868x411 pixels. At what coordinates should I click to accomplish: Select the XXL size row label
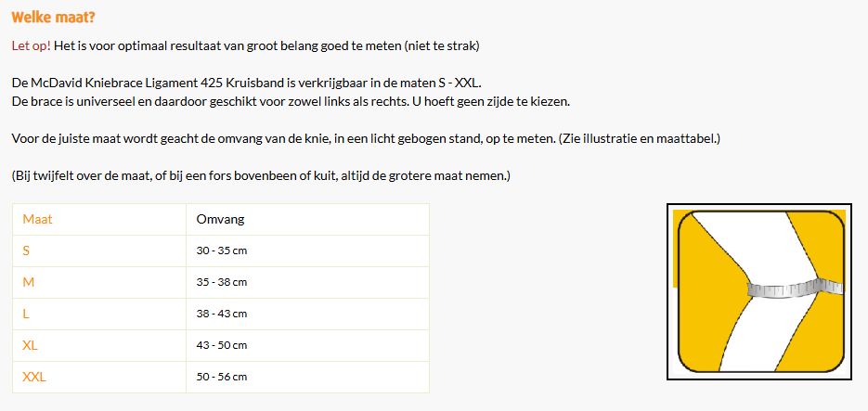pos(34,377)
